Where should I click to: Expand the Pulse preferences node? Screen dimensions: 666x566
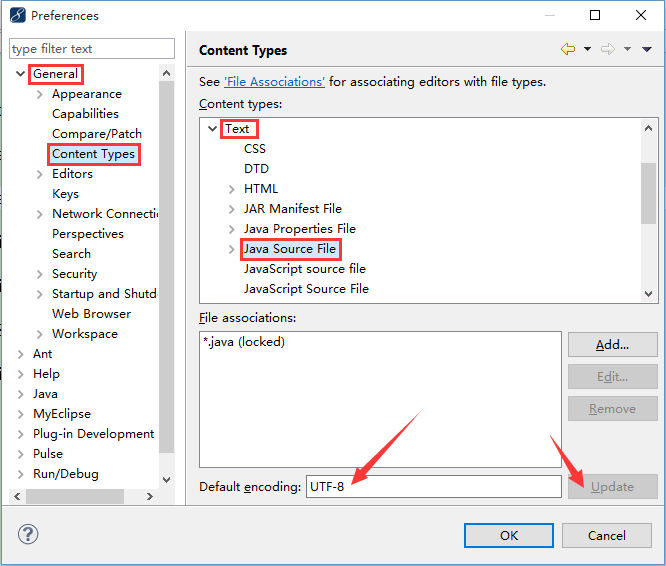tap(20, 454)
